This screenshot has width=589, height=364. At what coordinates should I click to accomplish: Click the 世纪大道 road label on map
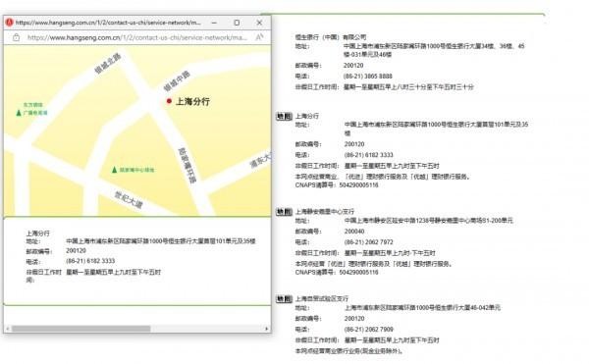[x=129, y=199]
